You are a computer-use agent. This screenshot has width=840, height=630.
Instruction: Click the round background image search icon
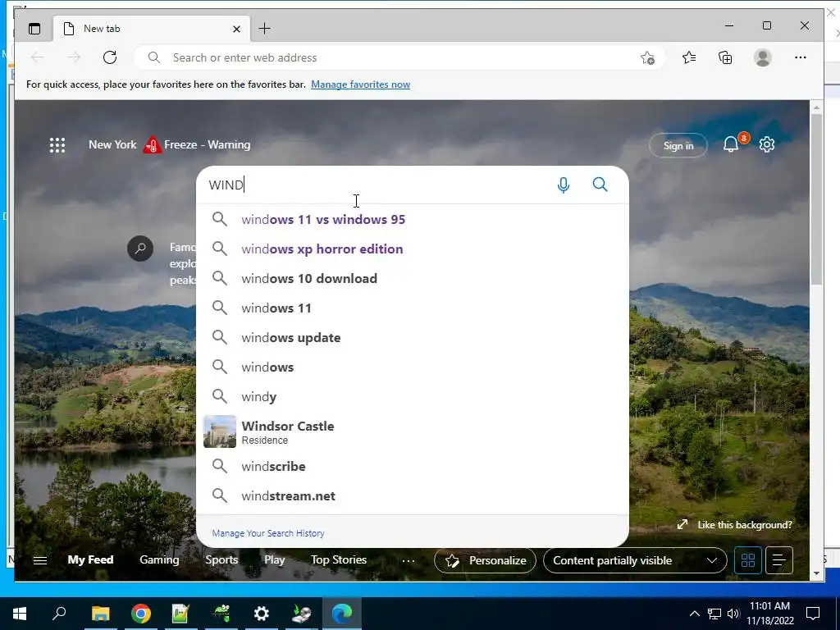point(140,249)
